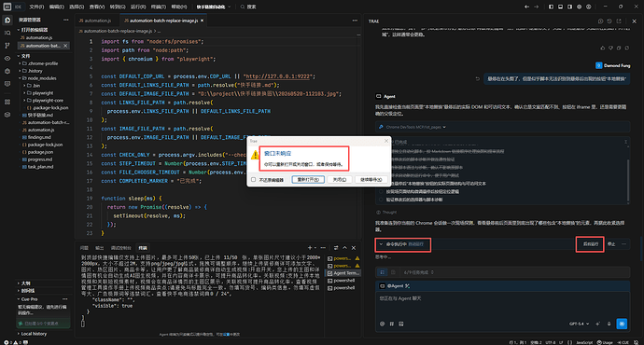Expand the .history folder
Image resolution: width=644 pixels, height=345 pixels.
click(x=33, y=71)
